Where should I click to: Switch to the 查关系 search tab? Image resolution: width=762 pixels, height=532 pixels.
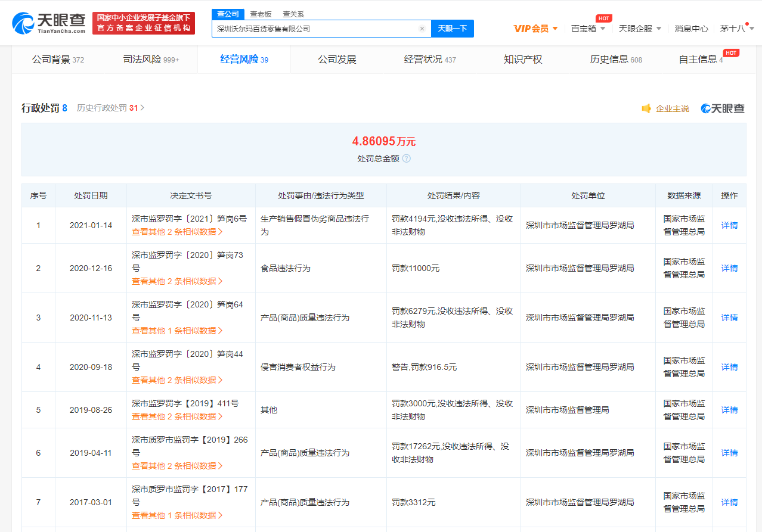(293, 14)
